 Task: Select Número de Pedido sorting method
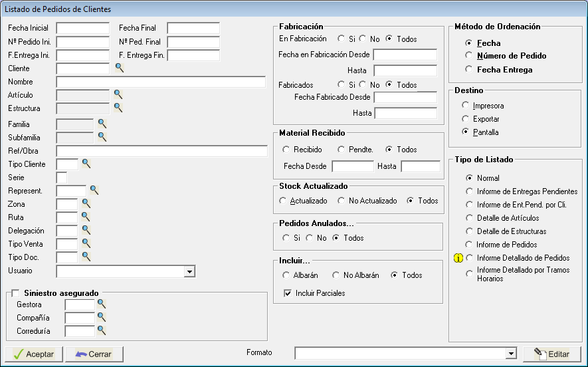point(469,56)
